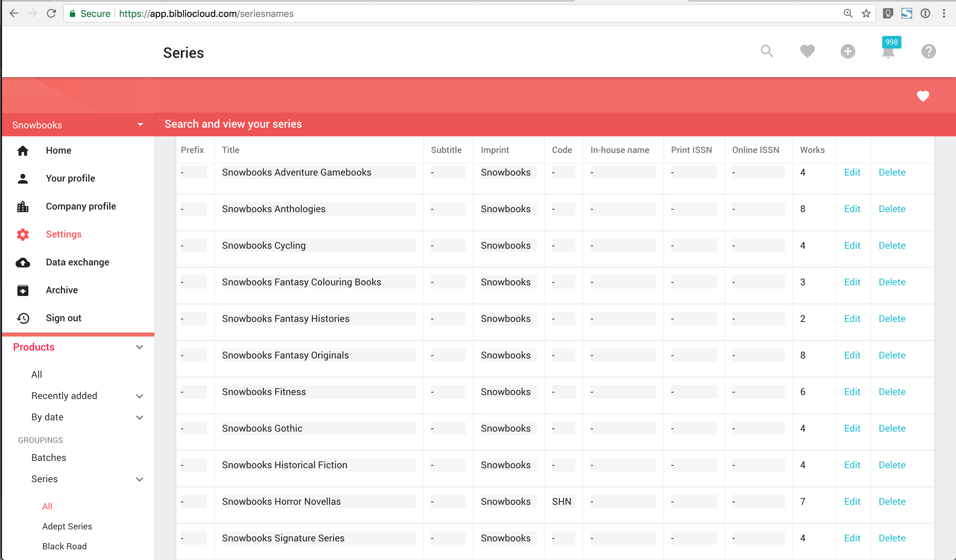Expand the Recently added chevron

tap(139, 396)
